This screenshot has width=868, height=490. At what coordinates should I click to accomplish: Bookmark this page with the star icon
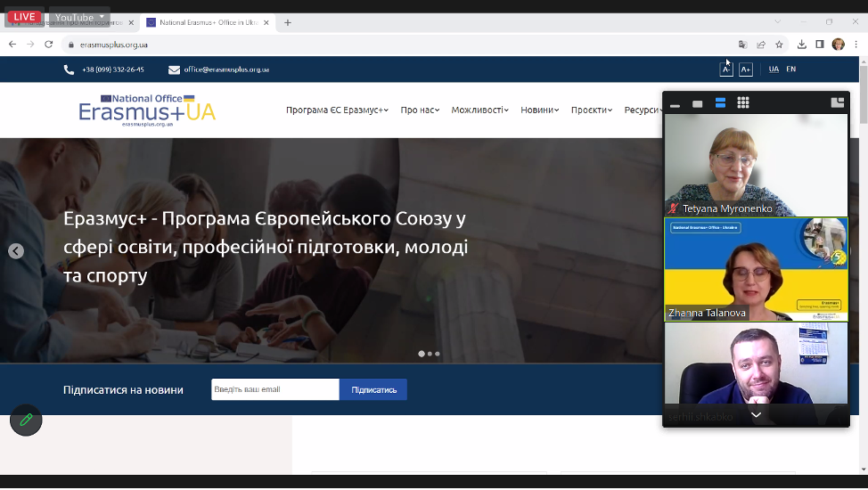[779, 45]
